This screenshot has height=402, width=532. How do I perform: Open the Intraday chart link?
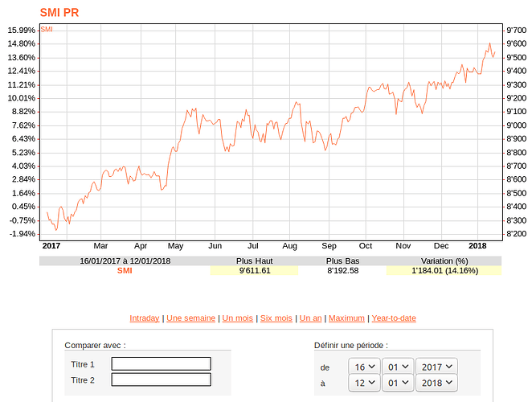tap(145, 318)
